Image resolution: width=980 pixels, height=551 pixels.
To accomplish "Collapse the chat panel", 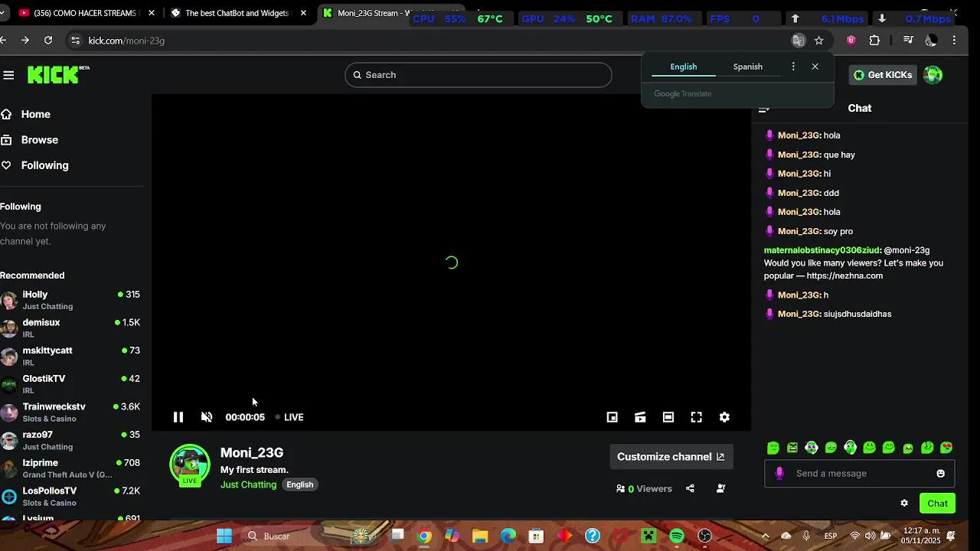I will click(x=763, y=109).
